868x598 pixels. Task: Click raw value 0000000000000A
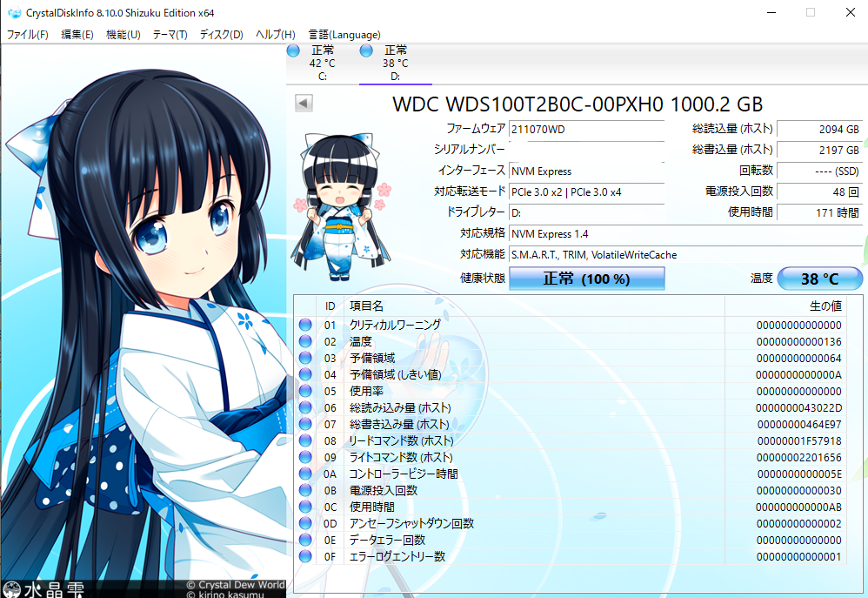[x=798, y=375]
